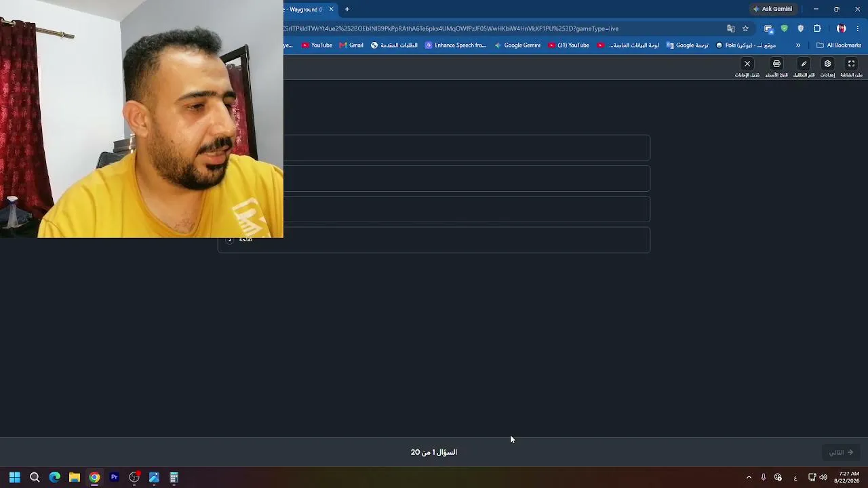Enter full screen mode (ملء الشاشة)
868x488 pixels.
pos(851,64)
